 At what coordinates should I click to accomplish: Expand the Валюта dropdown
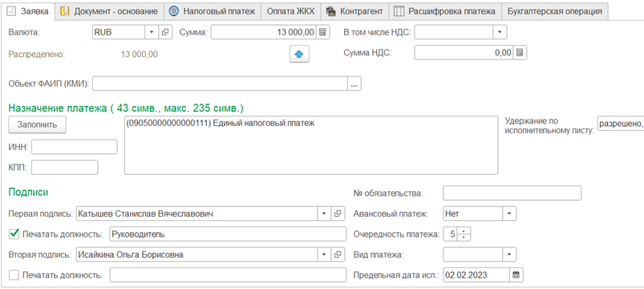[x=151, y=32]
